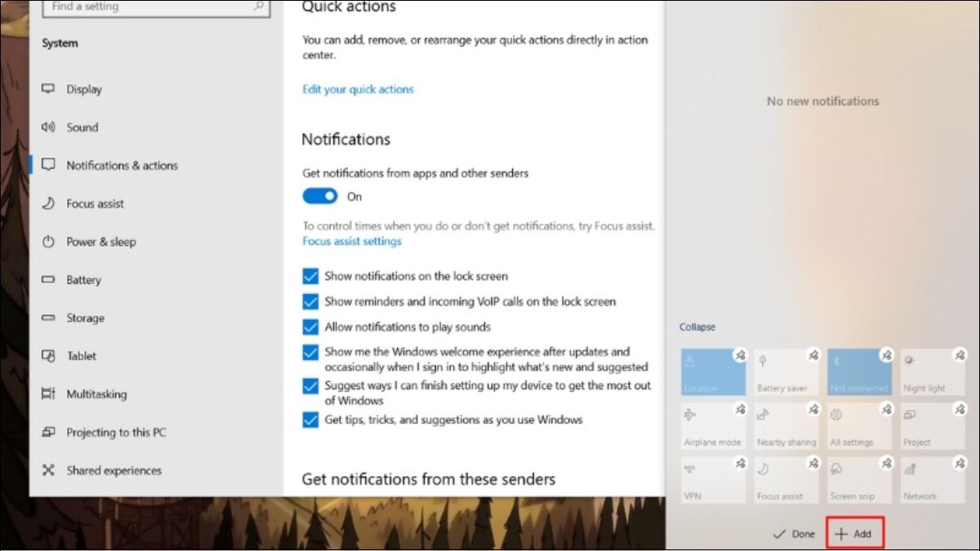Click the Find a setting search box
Viewport: 980px width, 551px height.
[x=156, y=7]
